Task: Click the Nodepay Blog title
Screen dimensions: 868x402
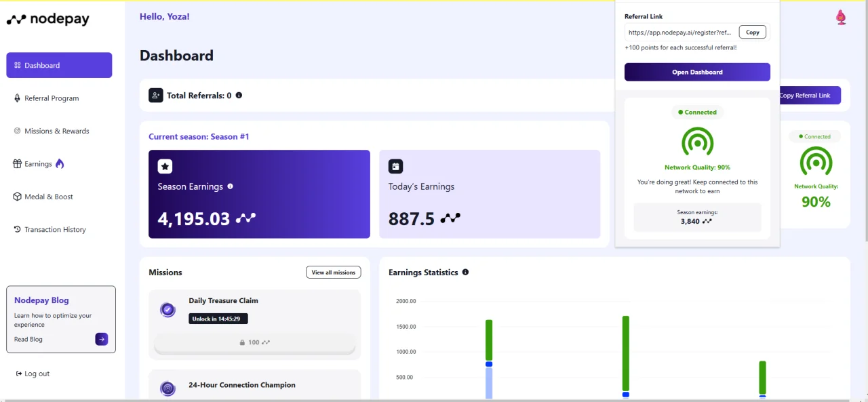Action: click(41, 300)
